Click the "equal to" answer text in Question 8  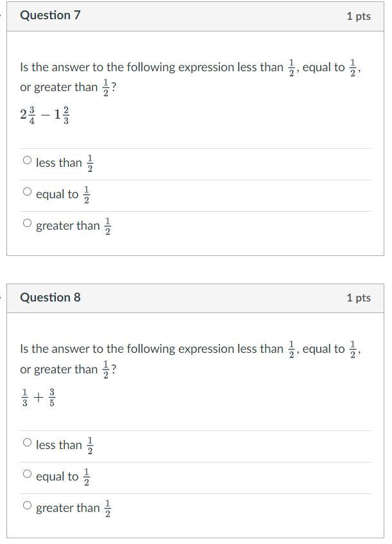(57, 477)
